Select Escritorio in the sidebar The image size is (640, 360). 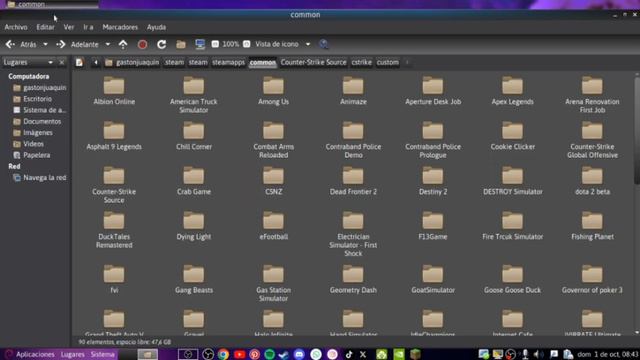coord(32,99)
